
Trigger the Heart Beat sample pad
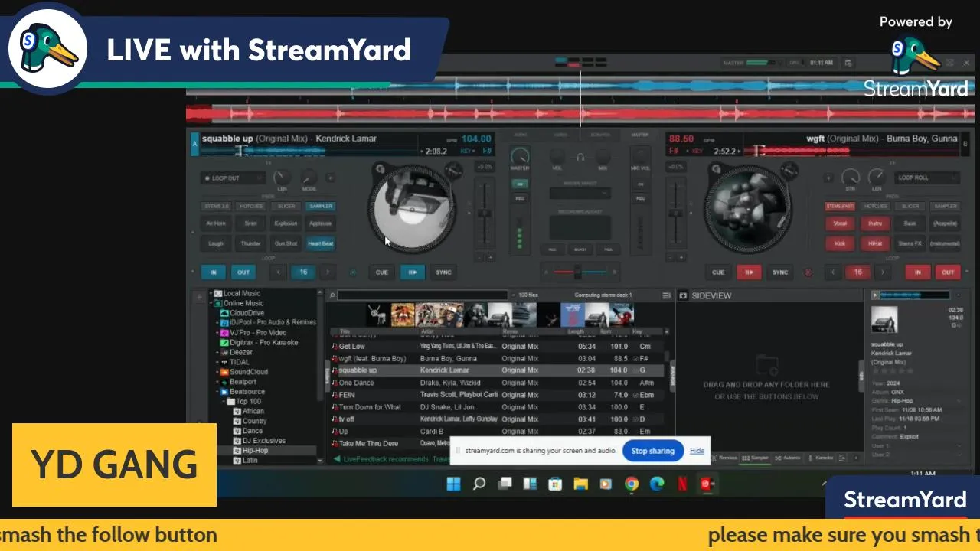pyautogui.click(x=320, y=244)
